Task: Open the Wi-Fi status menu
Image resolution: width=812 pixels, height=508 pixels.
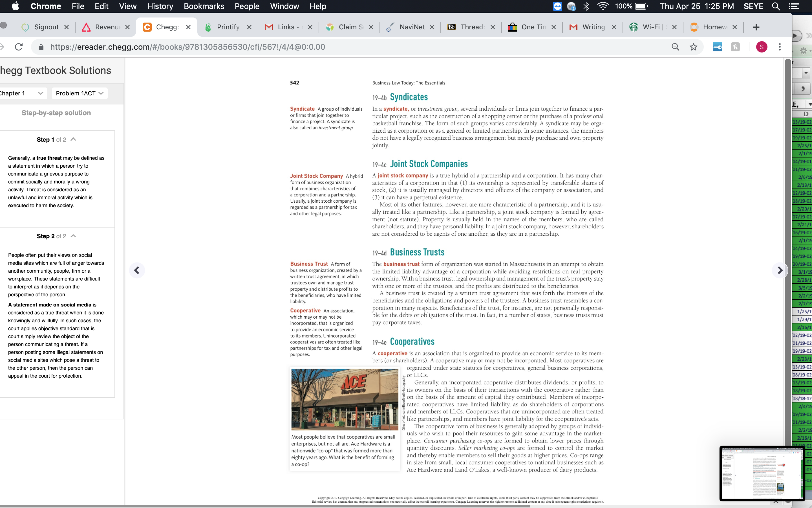Action: [603, 6]
